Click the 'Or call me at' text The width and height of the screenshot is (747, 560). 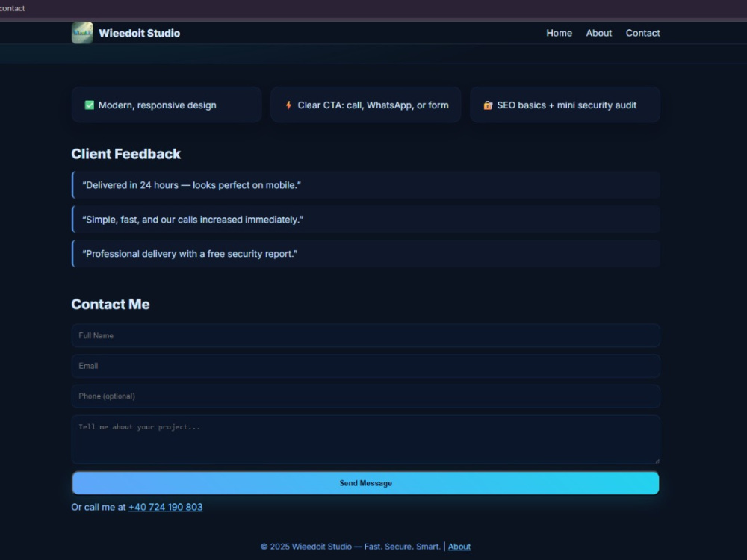pyautogui.click(x=98, y=507)
